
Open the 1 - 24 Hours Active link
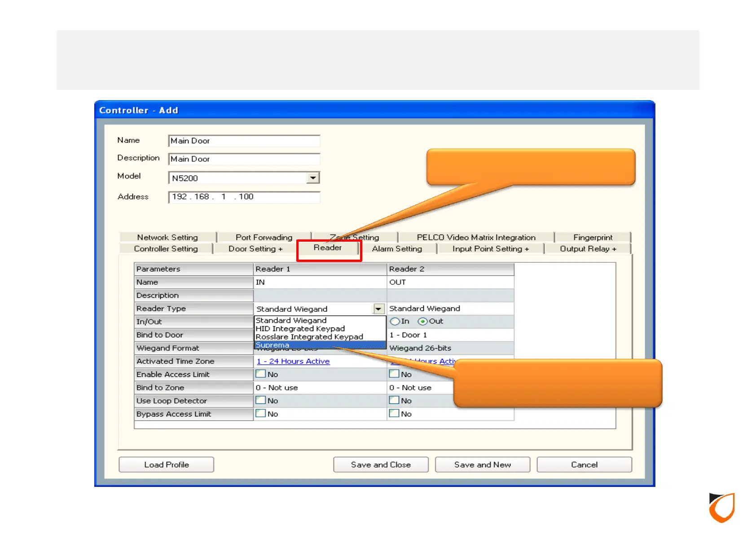click(x=293, y=361)
